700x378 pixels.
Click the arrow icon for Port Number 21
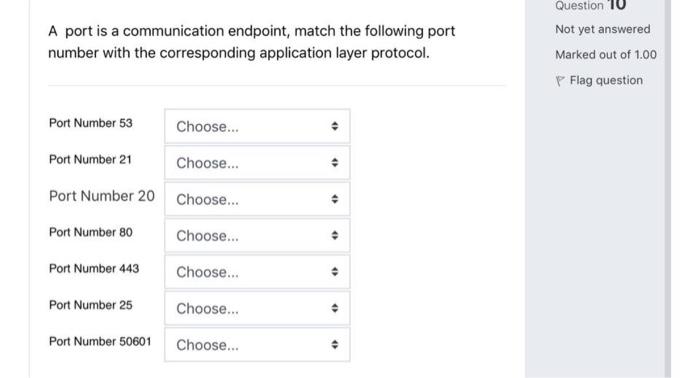point(334,162)
